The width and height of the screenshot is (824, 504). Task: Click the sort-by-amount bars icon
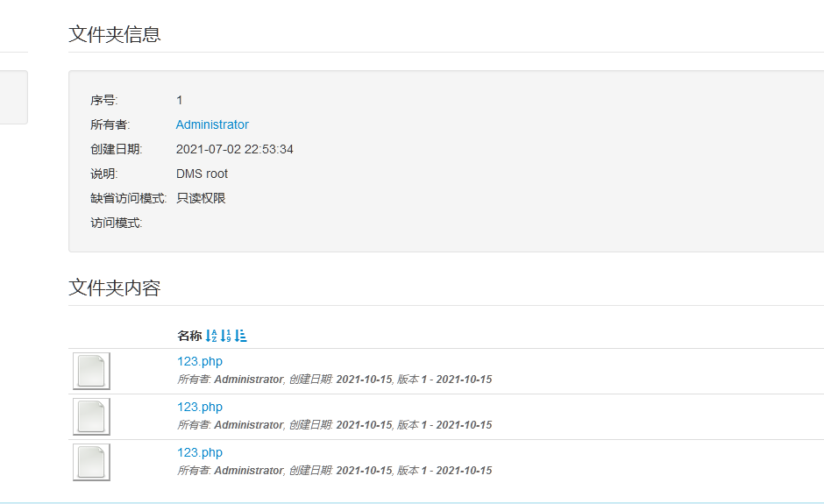coord(241,336)
